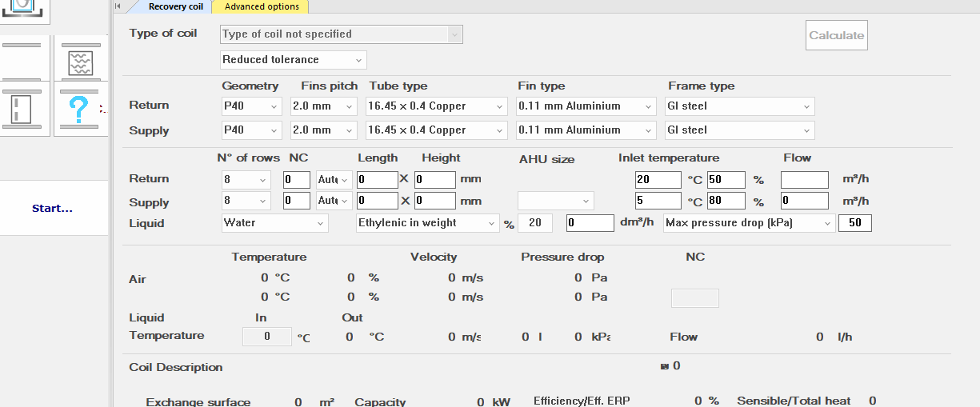
Task: Click the Supply inlet temperature field showing 5
Action: [x=658, y=201]
